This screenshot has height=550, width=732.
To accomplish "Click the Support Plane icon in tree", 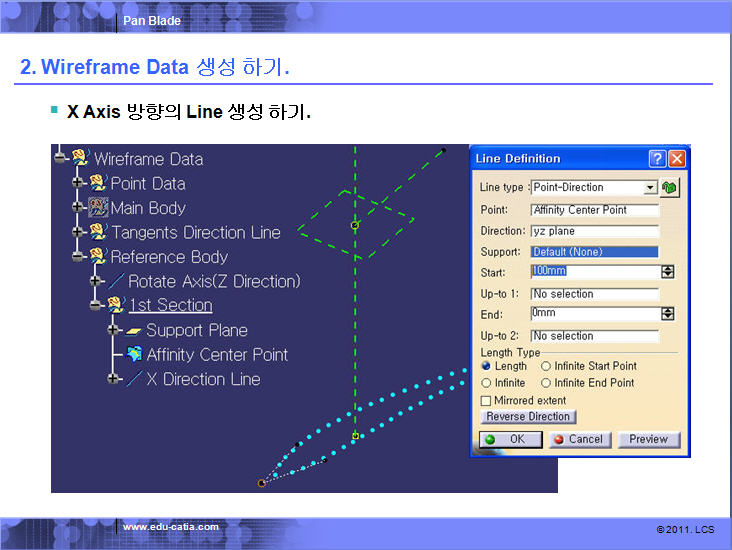I will click(133, 330).
